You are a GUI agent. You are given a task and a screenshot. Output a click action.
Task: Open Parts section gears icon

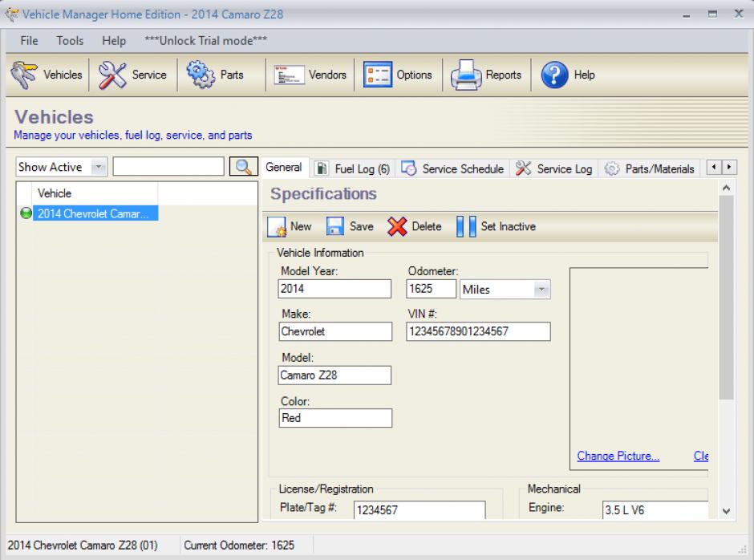tap(201, 75)
